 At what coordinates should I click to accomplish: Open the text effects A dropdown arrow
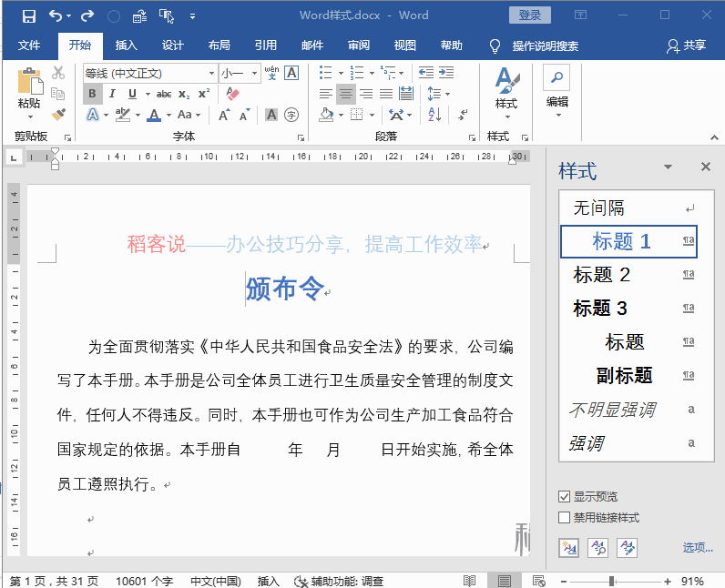point(106,115)
